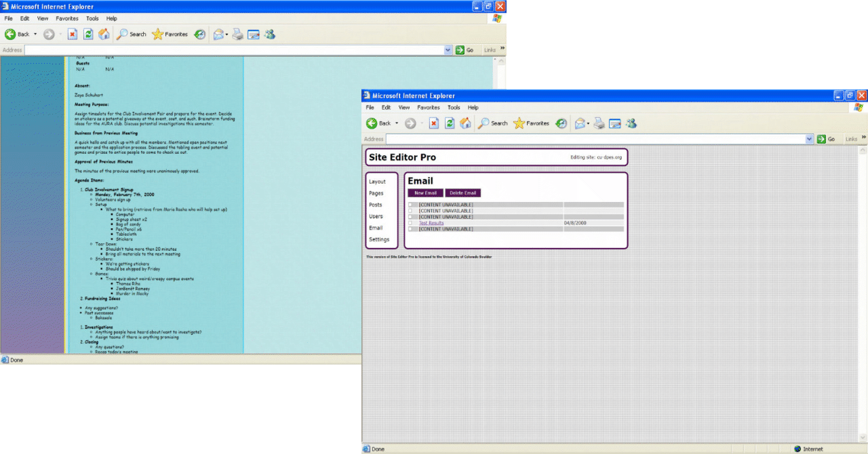The width and height of the screenshot is (868, 454).
Task: Click green Go arrow in Site Editor Pro window
Action: [x=821, y=139]
